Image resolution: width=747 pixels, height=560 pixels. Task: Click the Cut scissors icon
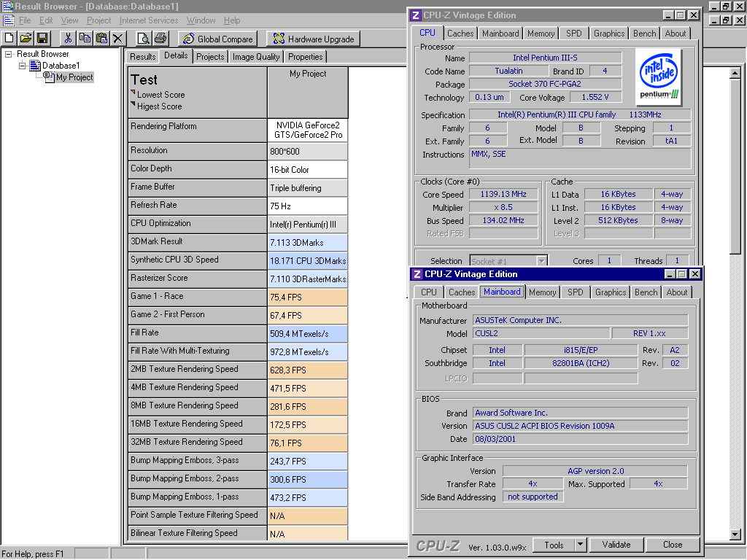[x=68, y=38]
